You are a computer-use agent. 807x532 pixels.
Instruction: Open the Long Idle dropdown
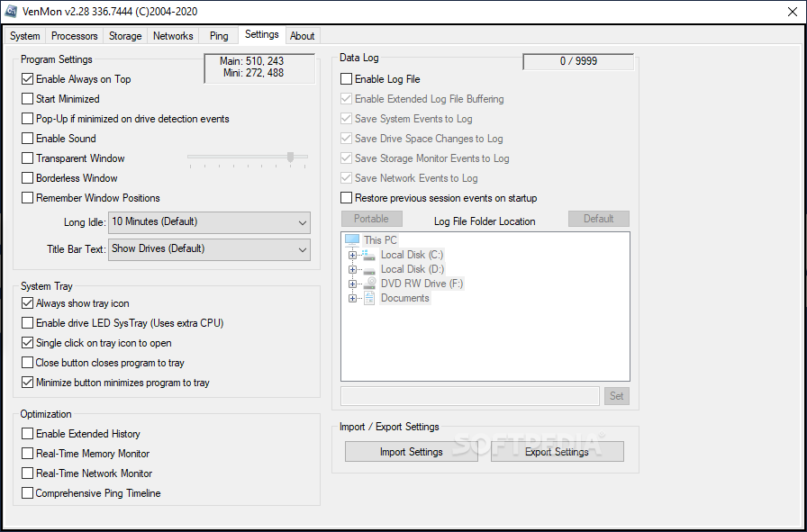coord(209,222)
